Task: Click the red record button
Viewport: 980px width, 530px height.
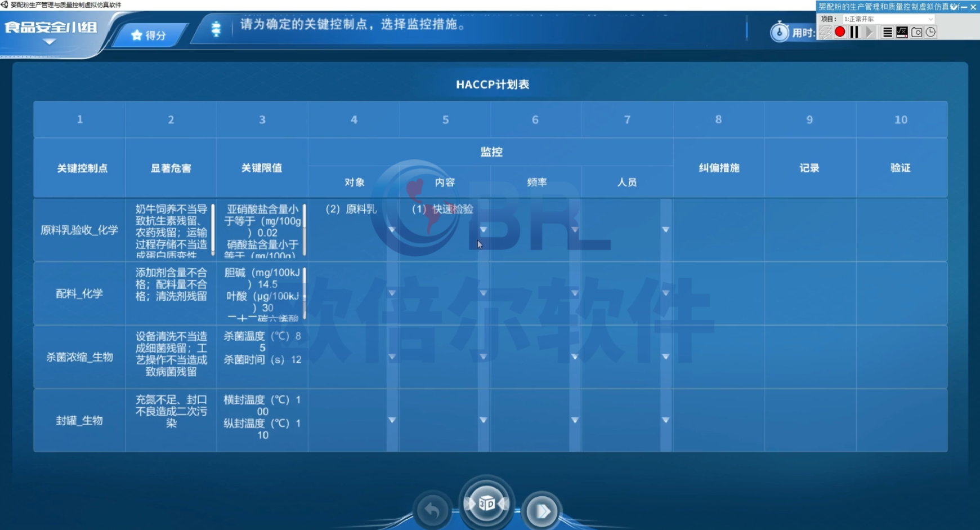Action: click(840, 32)
